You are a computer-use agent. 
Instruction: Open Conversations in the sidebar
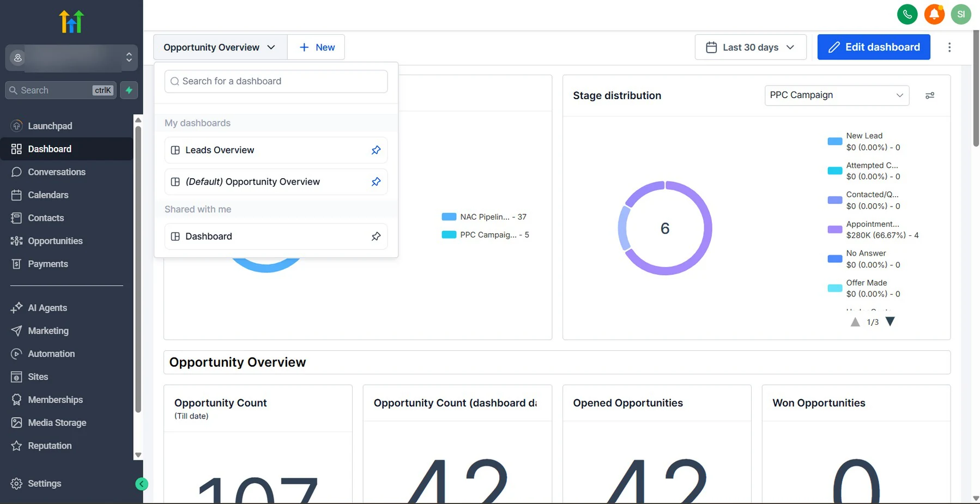[x=66, y=172]
